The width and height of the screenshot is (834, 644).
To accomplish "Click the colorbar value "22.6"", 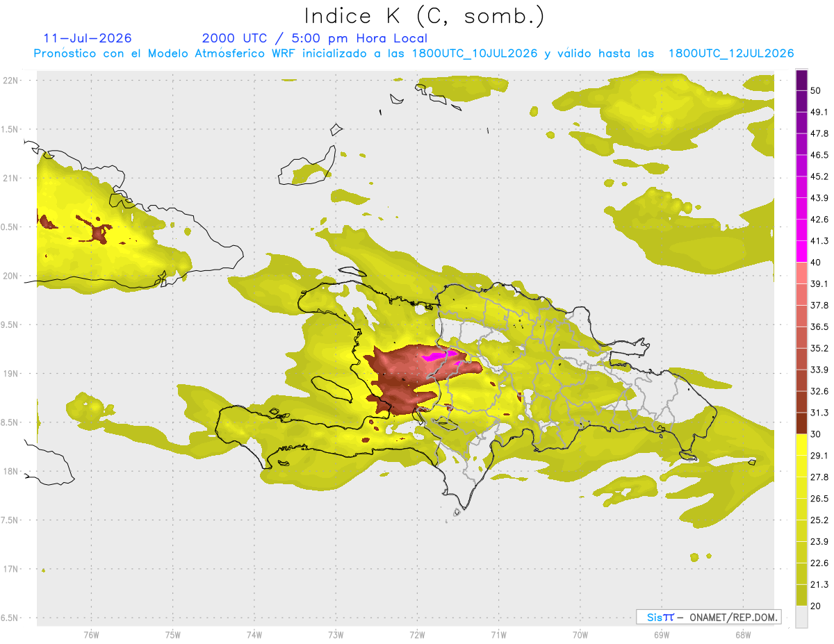I will pos(819,563).
